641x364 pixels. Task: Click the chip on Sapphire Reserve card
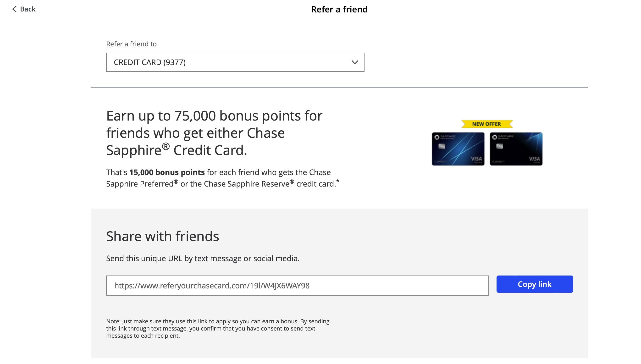coord(499,146)
